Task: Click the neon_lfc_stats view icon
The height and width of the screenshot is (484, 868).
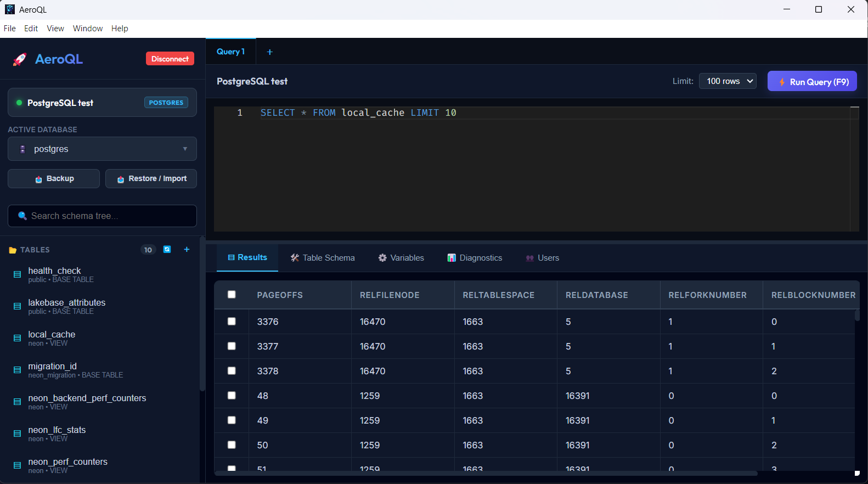Action: tap(17, 434)
